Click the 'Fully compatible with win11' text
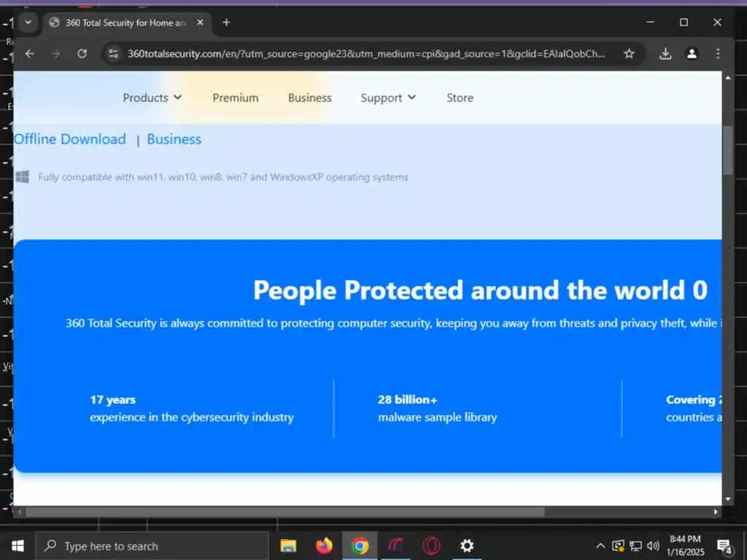The width and height of the screenshot is (747, 560). [x=223, y=177]
